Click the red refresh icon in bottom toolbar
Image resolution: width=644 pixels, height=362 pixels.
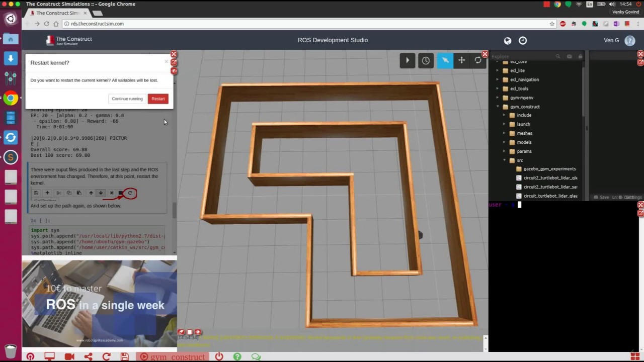(106, 356)
